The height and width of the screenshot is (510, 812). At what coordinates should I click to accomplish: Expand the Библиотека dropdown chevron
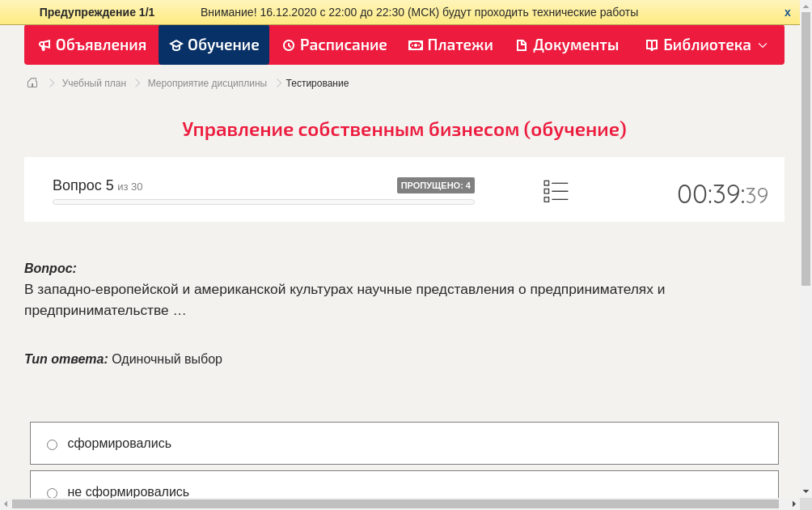pyautogui.click(x=763, y=45)
